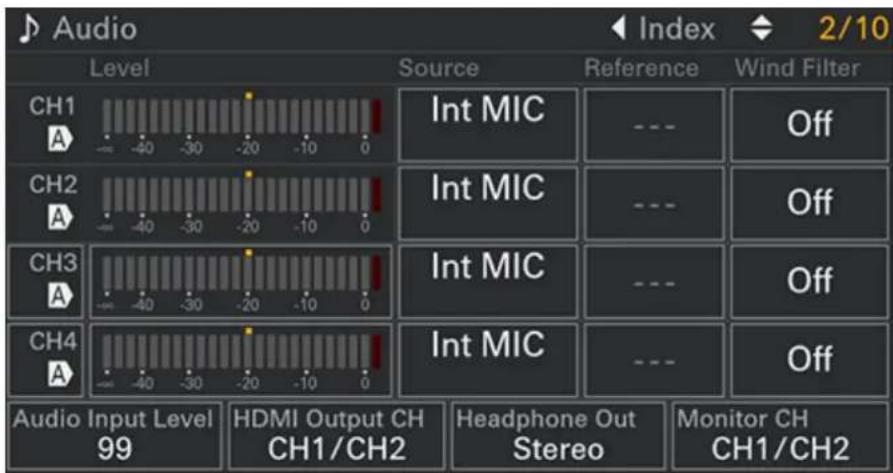Click the Wind Filter column header
This screenshot has width=893, height=473.
(x=797, y=69)
